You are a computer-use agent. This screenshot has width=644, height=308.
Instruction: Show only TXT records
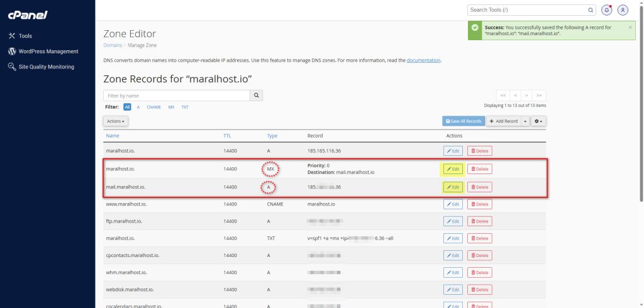pyautogui.click(x=185, y=107)
